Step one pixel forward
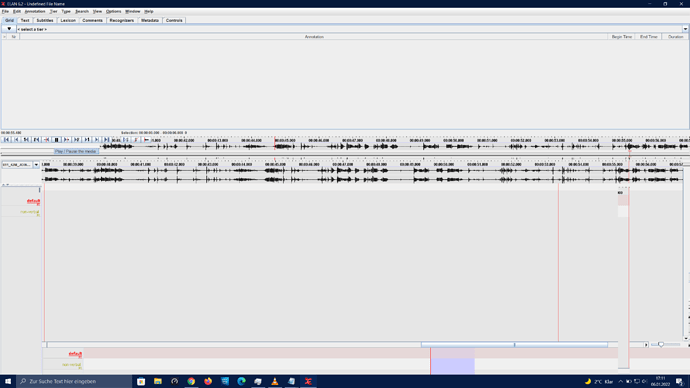The width and height of the screenshot is (690, 388). coord(66,139)
